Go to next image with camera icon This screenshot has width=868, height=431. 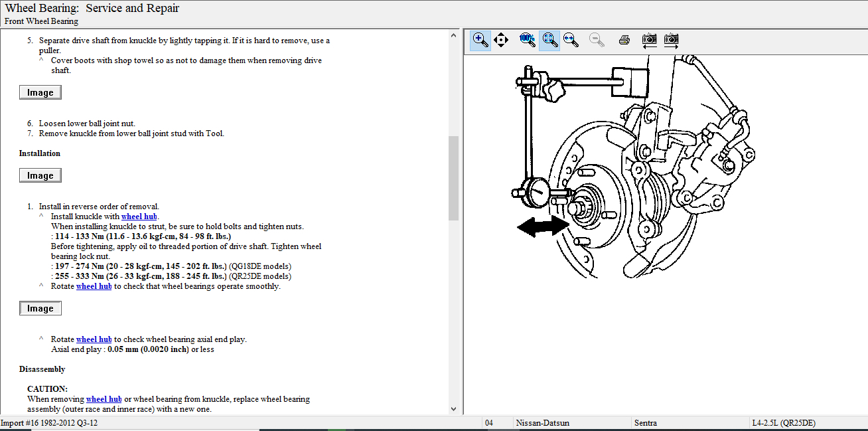tap(672, 40)
